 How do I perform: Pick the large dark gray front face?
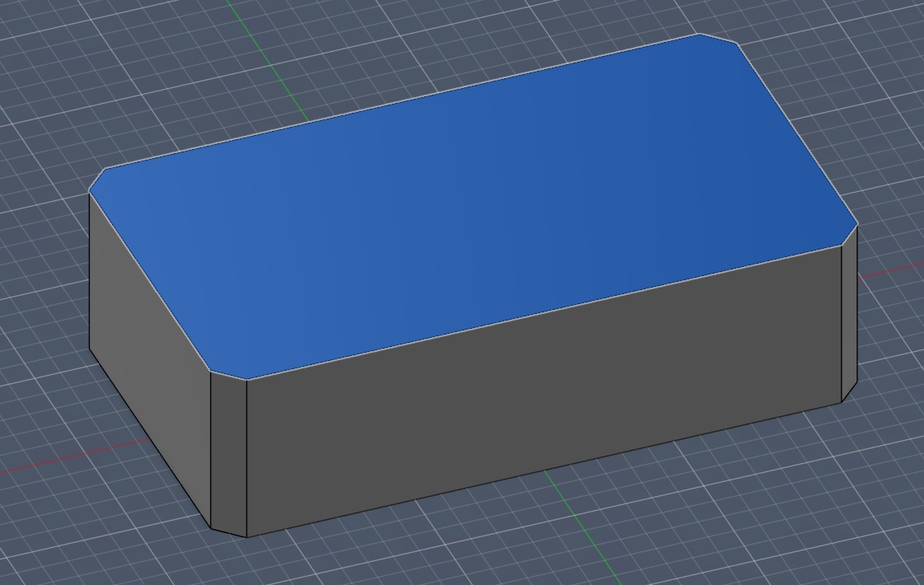544,392
